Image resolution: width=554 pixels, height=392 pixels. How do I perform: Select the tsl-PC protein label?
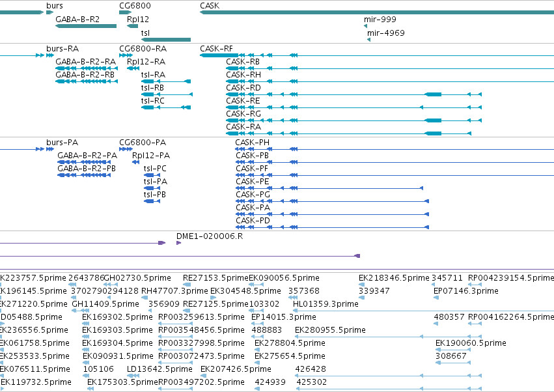click(155, 169)
